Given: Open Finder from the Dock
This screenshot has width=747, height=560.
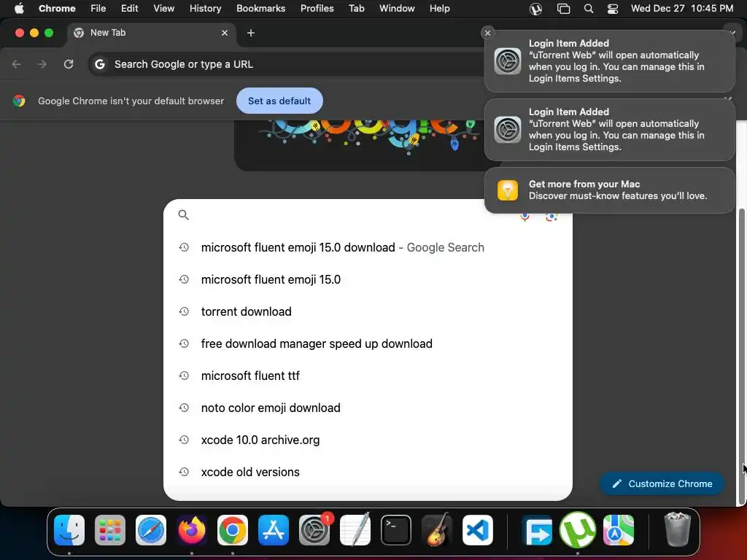Looking at the screenshot, I should coord(69,530).
